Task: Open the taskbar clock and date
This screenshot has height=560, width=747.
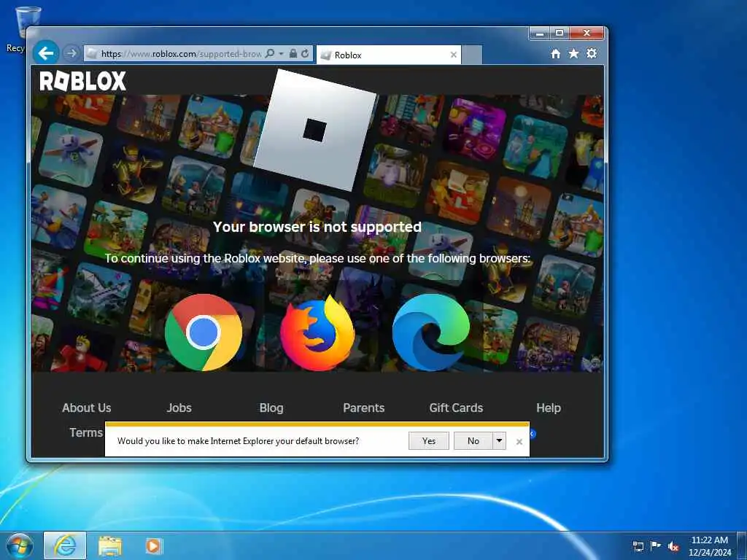Action: [x=710, y=546]
